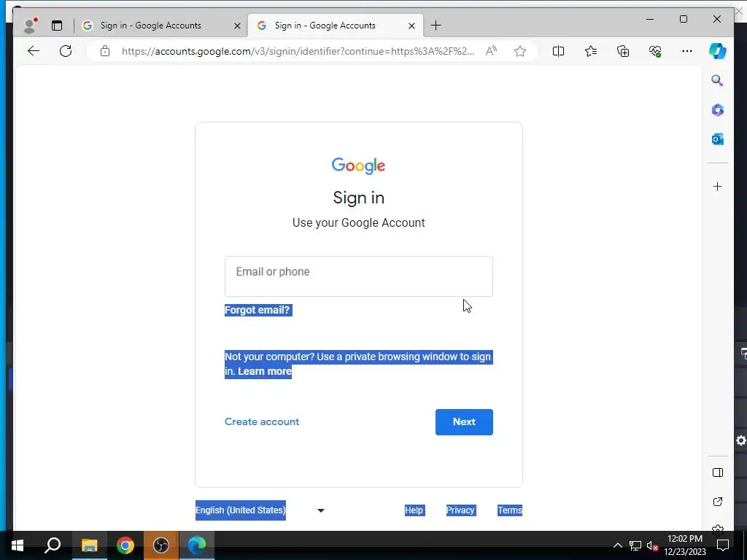Open link in external window icon
Image resolution: width=747 pixels, height=560 pixels.
tap(718, 502)
